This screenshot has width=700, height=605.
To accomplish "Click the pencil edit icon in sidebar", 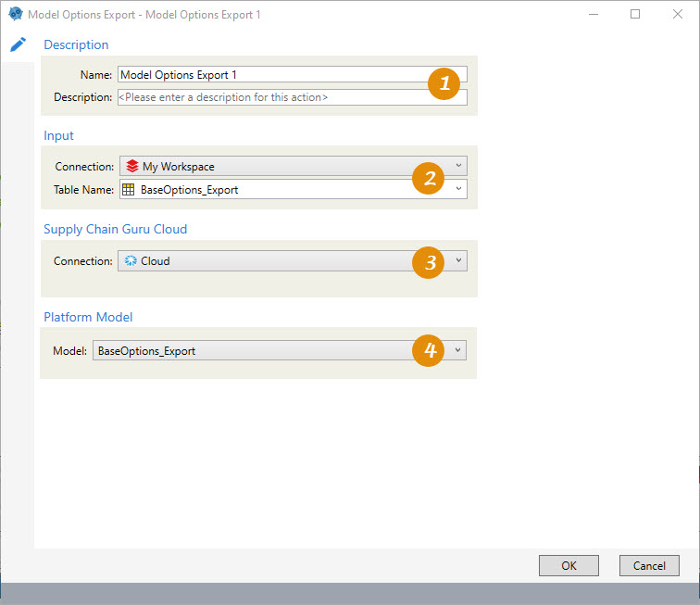I will point(18,44).
